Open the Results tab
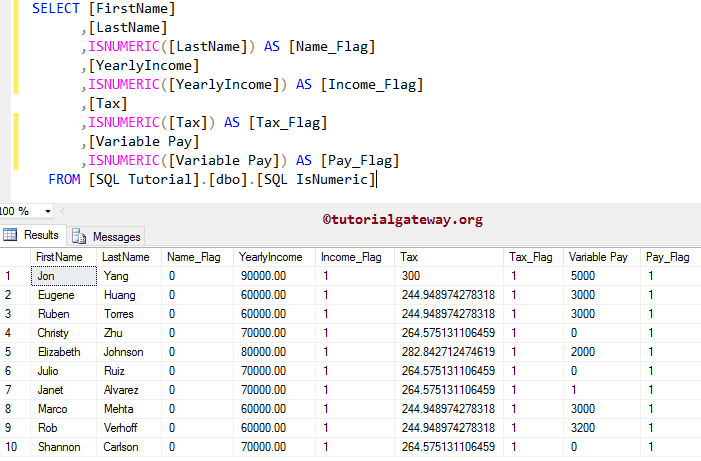This screenshot has height=461, width=701. [33, 235]
